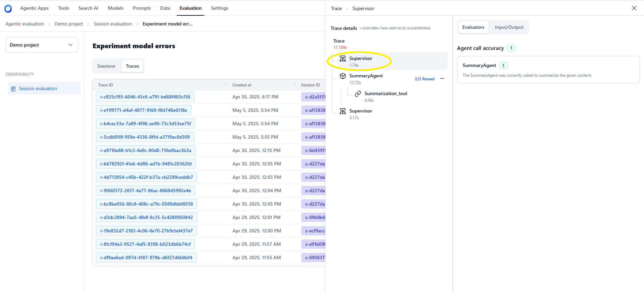Open trace r-4d713854-c45b-422f-b37a-cb2289ceddb7
The height and width of the screenshot is (292, 644).
[147, 177]
